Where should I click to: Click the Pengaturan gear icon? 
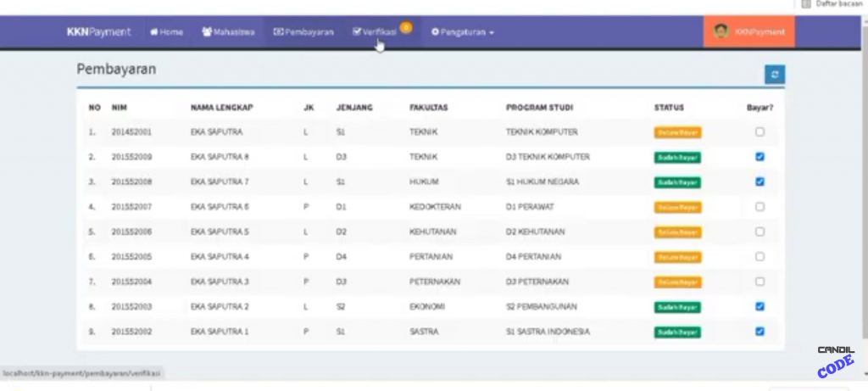(x=435, y=32)
